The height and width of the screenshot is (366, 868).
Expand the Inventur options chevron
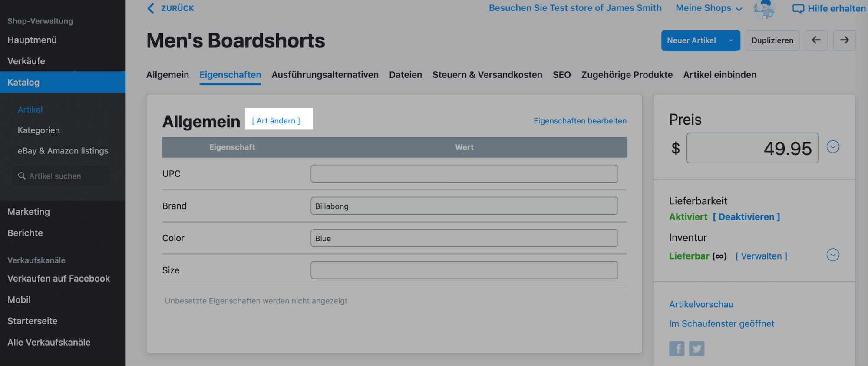pyautogui.click(x=832, y=255)
